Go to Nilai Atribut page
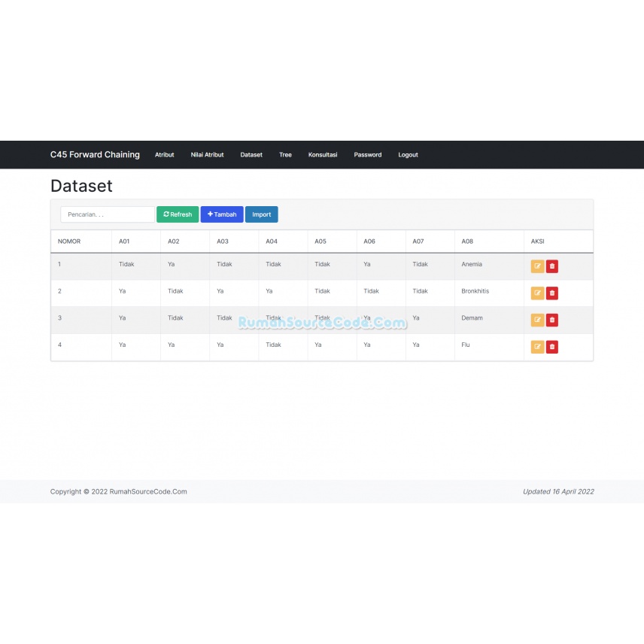644x644 pixels. click(207, 155)
